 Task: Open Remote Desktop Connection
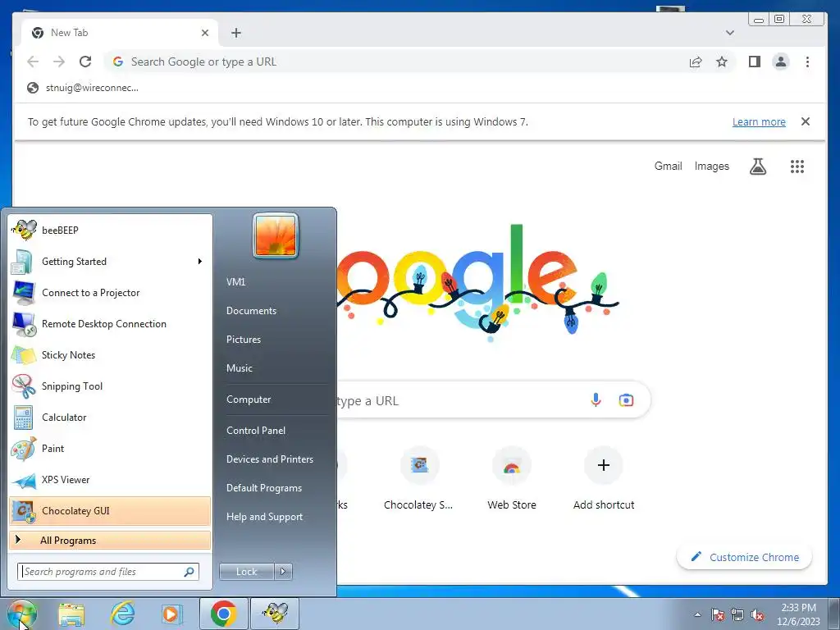point(110,323)
